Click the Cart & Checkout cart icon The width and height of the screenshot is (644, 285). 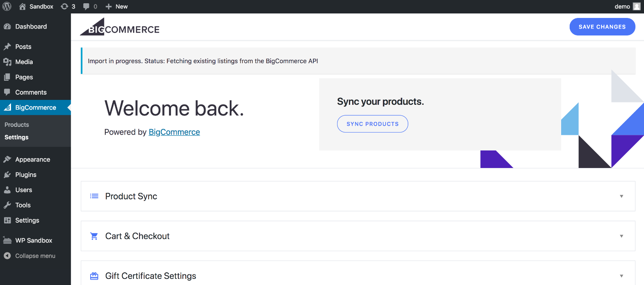coord(94,236)
